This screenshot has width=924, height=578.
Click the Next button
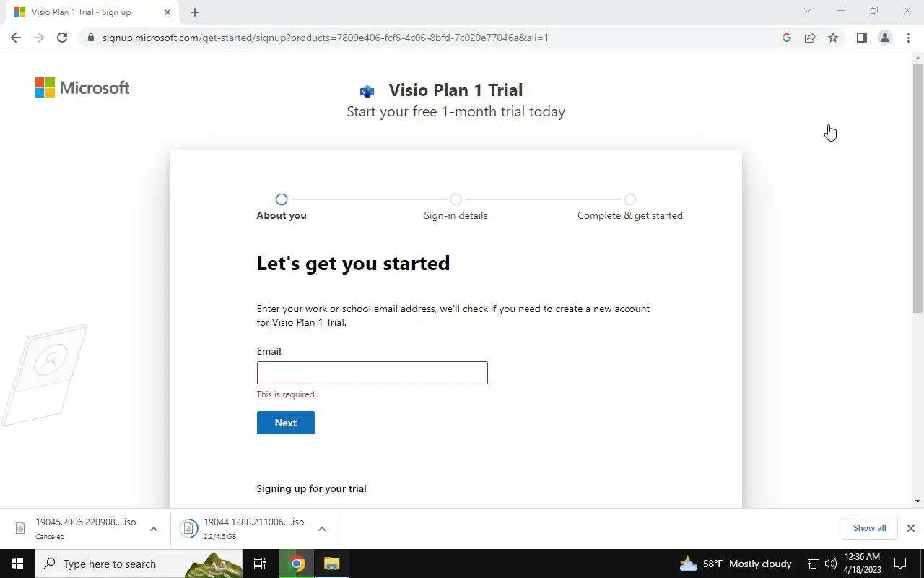(286, 423)
